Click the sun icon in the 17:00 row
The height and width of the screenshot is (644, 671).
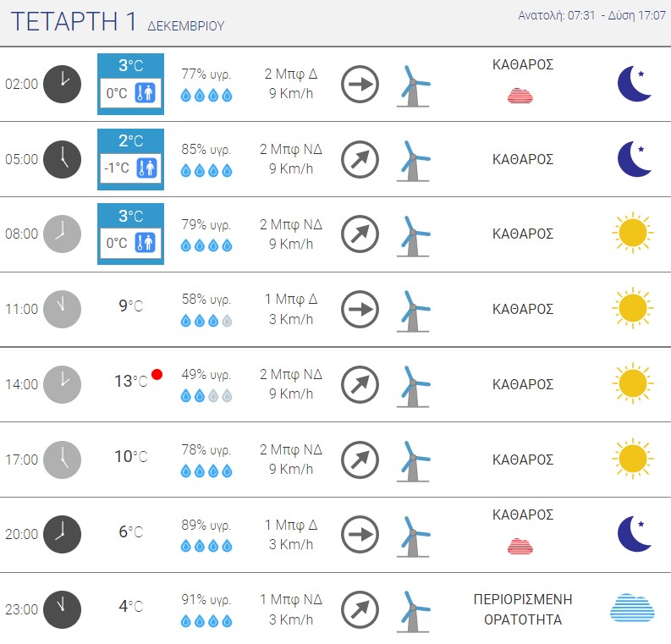pos(632,459)
